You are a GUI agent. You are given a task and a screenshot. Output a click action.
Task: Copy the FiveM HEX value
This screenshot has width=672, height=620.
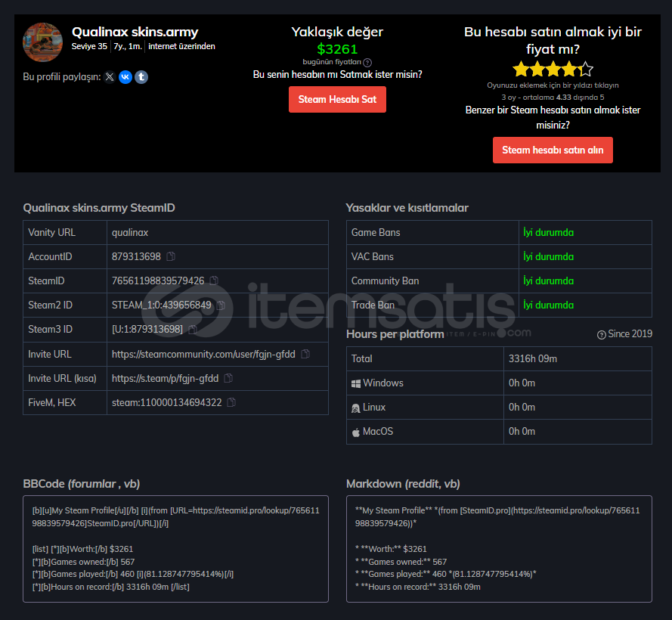[231, 402]
